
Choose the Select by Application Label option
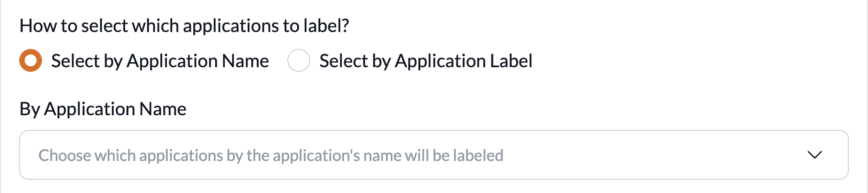tap(298, 61)
